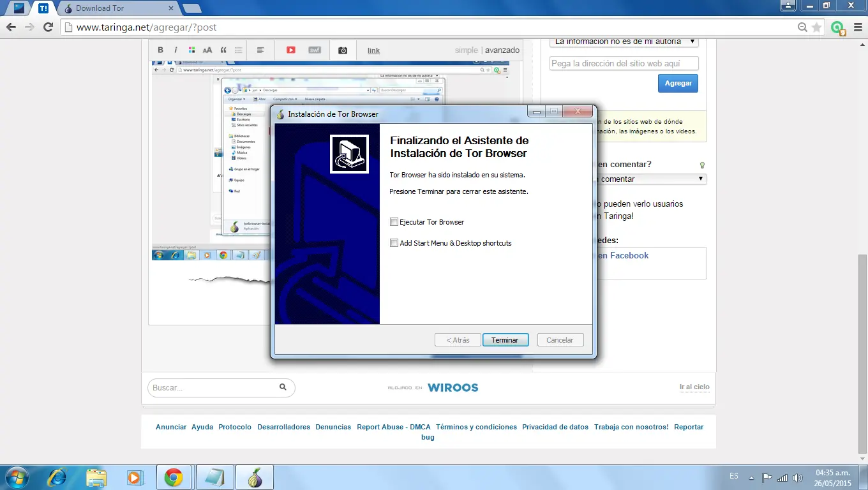Switch editor to simple mode
This screenshot has width=868, height=490.
click(467, 50)
